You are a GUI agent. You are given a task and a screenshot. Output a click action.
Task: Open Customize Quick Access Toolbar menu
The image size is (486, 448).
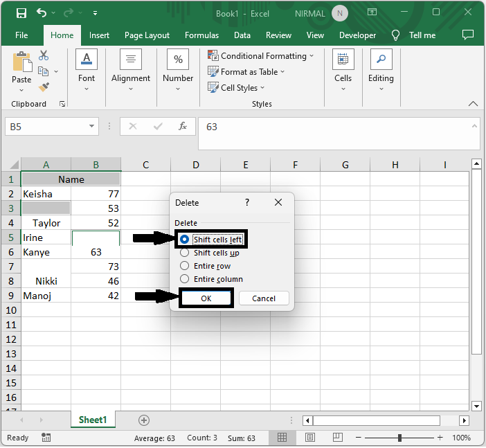tap(95, 13)
